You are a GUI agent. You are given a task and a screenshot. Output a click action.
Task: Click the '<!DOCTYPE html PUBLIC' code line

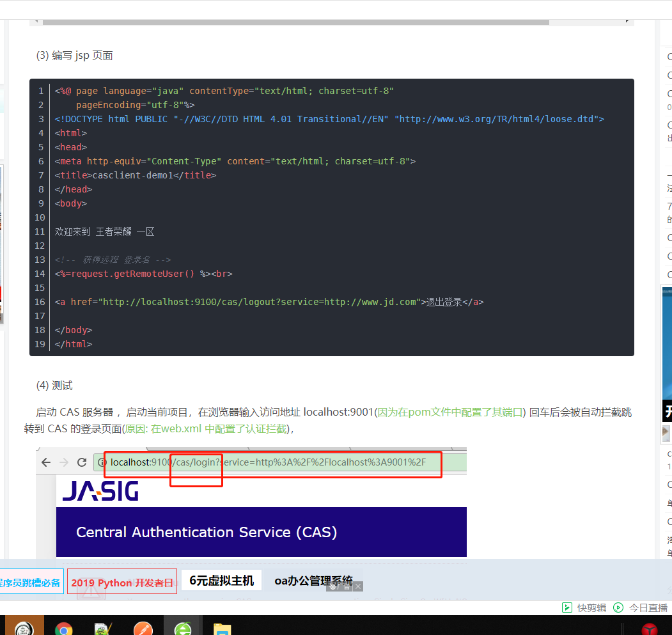click(x=329, y=119)
